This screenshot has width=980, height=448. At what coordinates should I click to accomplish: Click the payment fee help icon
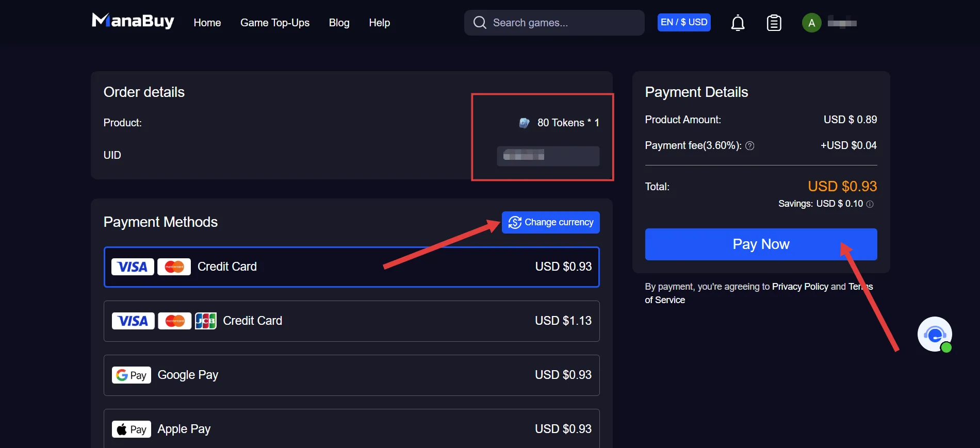[750, 146]
